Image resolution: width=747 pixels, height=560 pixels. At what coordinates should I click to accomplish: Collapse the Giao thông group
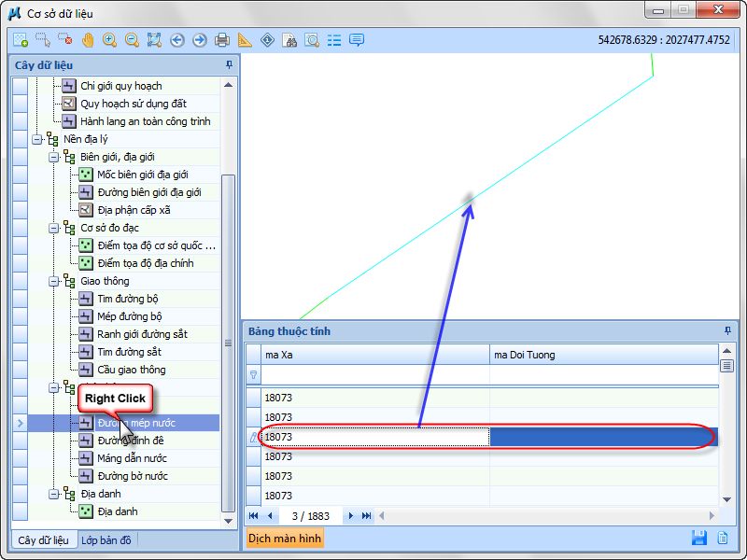tap(54, 281)
